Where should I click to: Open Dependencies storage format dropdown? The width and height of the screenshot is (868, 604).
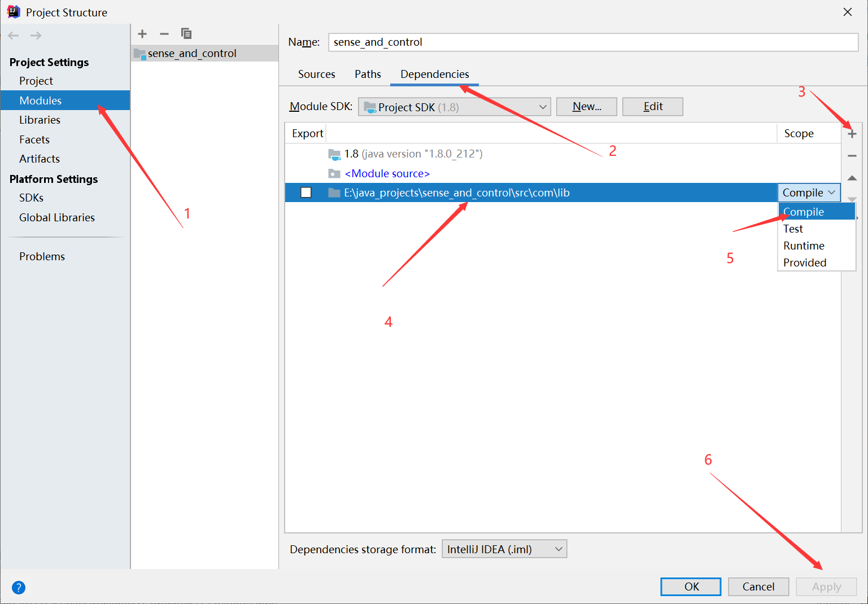(504, 549)
